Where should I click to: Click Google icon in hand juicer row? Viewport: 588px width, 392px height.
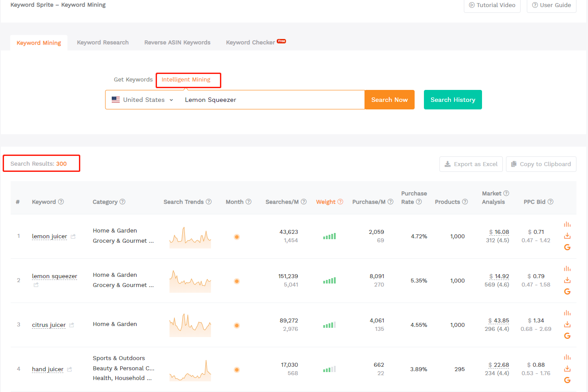[567, 380]
